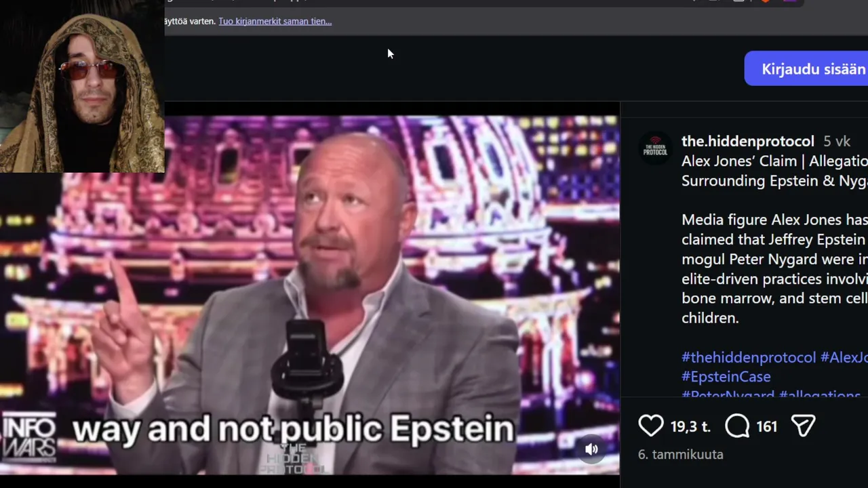Open comments via speech bubble icon
The image size is (868, 488).
pyautogui.click(x=737, y=426)
